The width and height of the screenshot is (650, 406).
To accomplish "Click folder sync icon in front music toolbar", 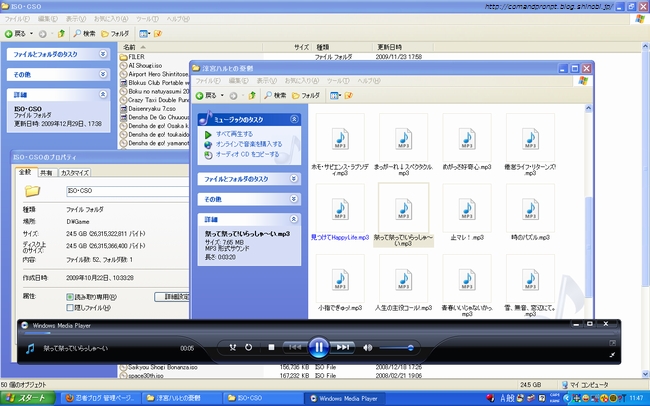I will pos(349,96).
